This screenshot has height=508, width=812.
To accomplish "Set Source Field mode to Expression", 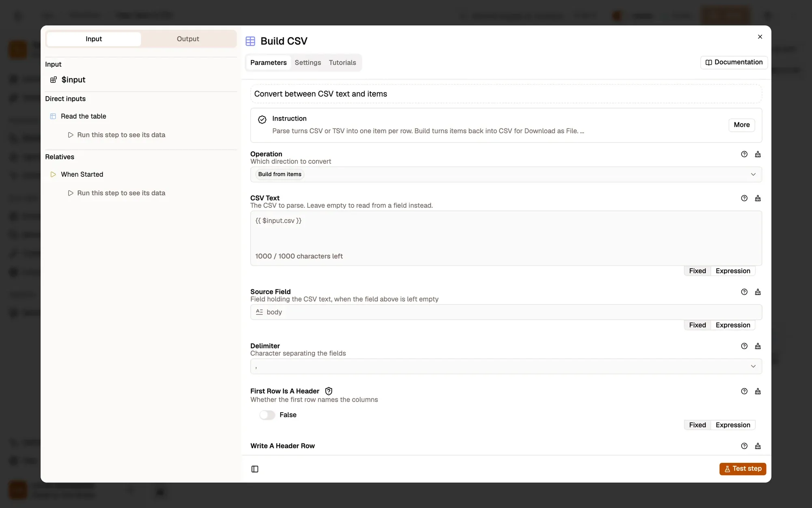I will [x=733, y=325].
